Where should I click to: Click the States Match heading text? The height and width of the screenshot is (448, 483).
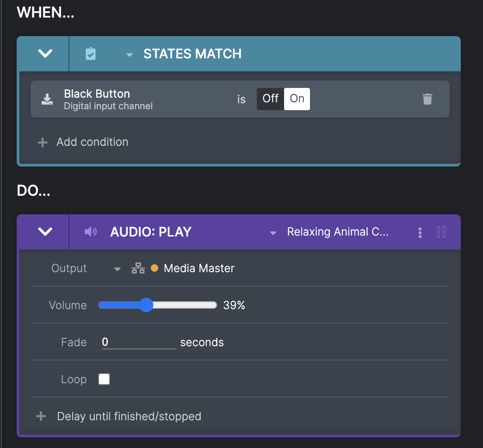click(192, 54)
